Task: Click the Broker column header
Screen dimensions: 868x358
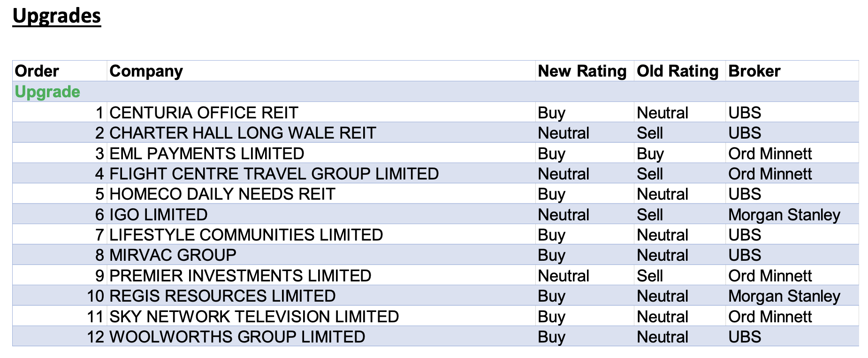Action: (x=754, y=71)
